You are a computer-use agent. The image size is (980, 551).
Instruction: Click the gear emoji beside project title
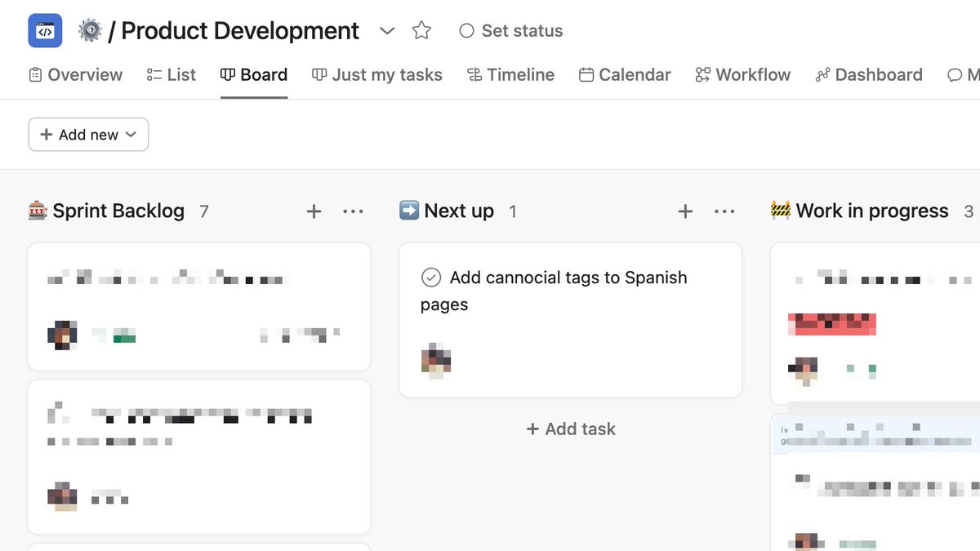pyautogui.click(x=90, y=31)
